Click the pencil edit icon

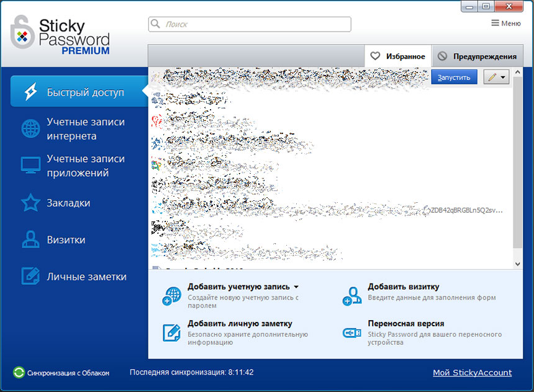tap(492, 78)
